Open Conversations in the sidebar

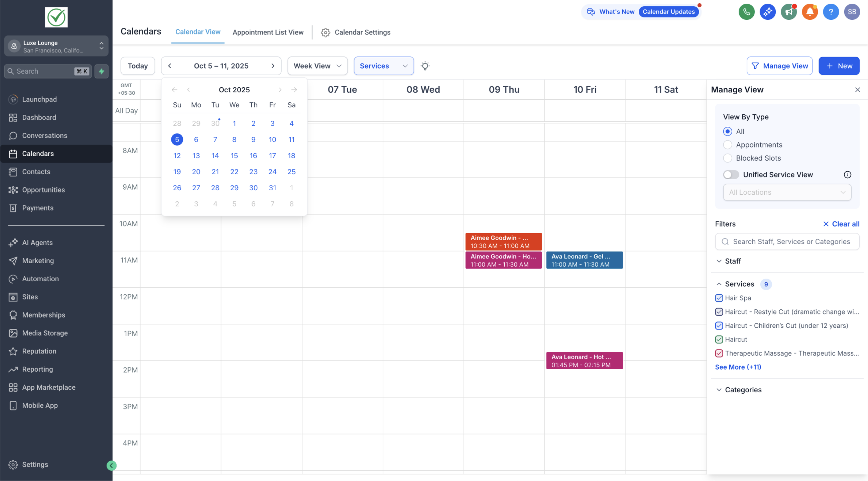[x=44, y=136]
